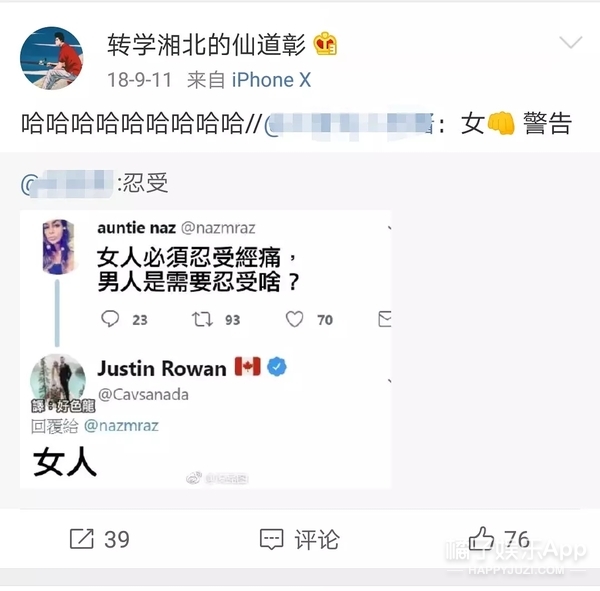Open comments with the 评论 button
Viewport: 600px width, 591px height.
[300, 539]
